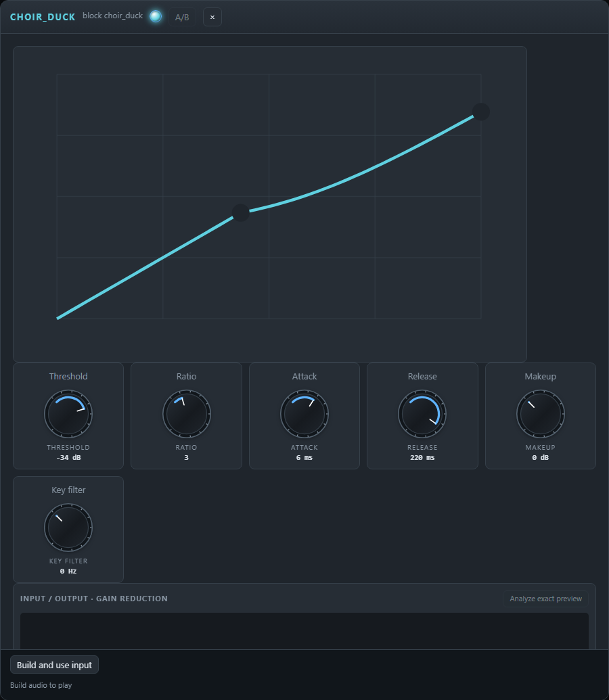Click the 6 ms attack value
609x700 pixels.
[x=304, y=458]
